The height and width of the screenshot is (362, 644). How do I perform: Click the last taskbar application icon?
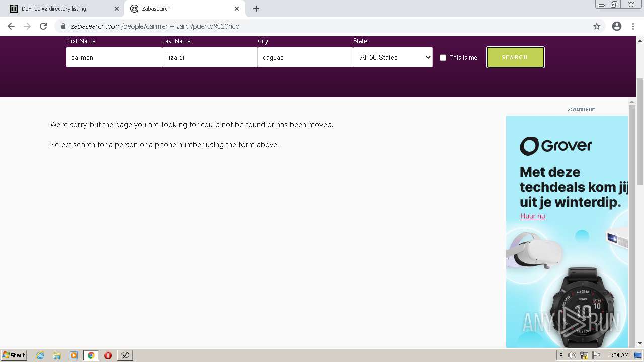[125, 355]
